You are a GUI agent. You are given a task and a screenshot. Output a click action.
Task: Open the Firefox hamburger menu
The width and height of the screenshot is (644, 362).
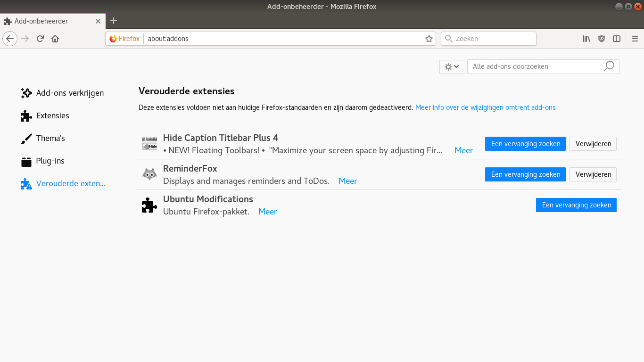tap(635, 39)
